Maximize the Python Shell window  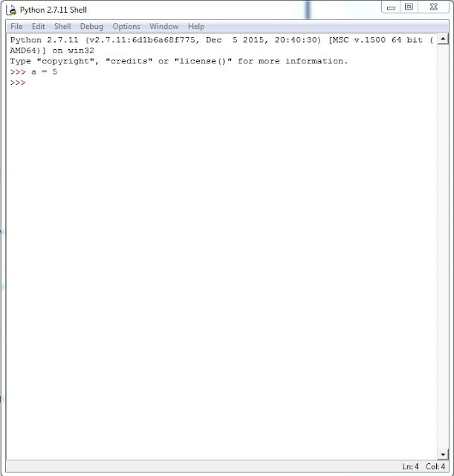pyautogui.click(x=409, y=7)
